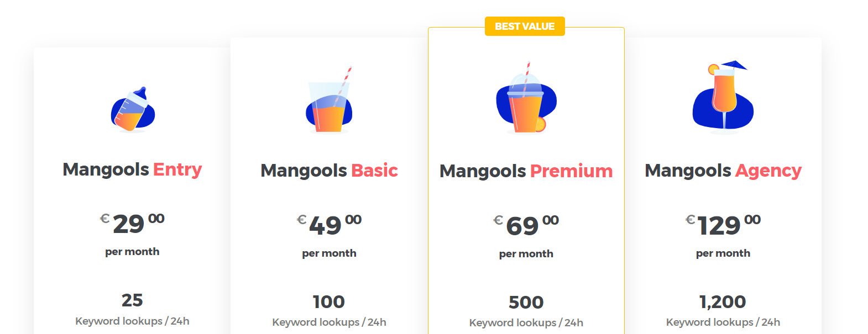The width and height of the screenshot is (868, 334).
Task: Click the smoothie cup icon for Premium plan
Action: (526, 98)
